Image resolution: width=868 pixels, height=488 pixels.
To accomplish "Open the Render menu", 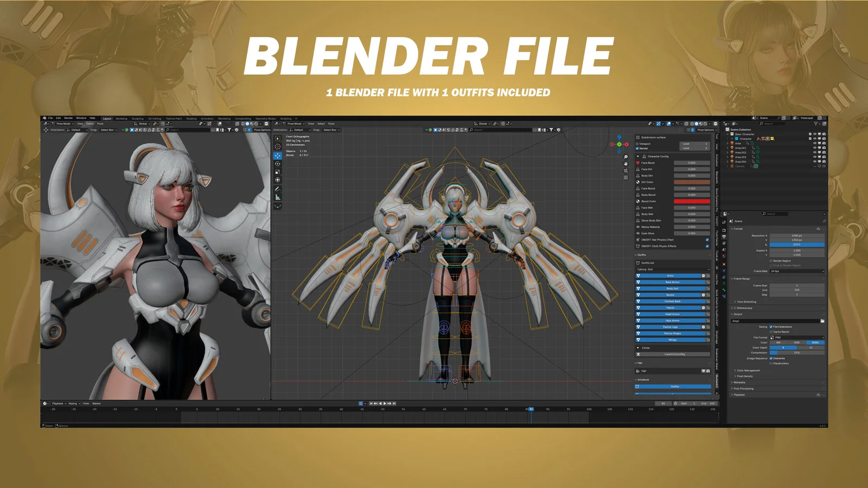I will pyautogui.click(x=68, y=118).
